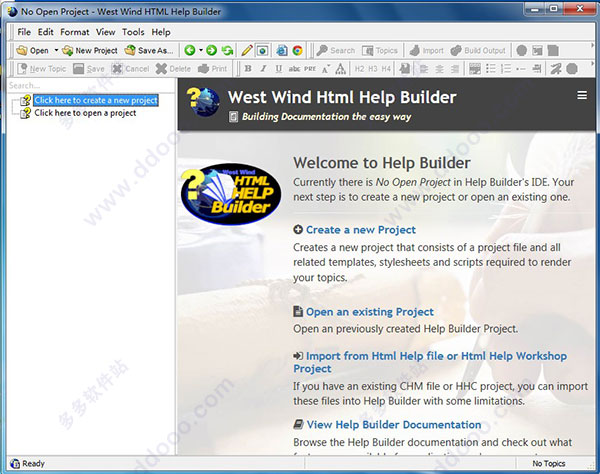Follow 'Import from Html Help file' link

430,362
